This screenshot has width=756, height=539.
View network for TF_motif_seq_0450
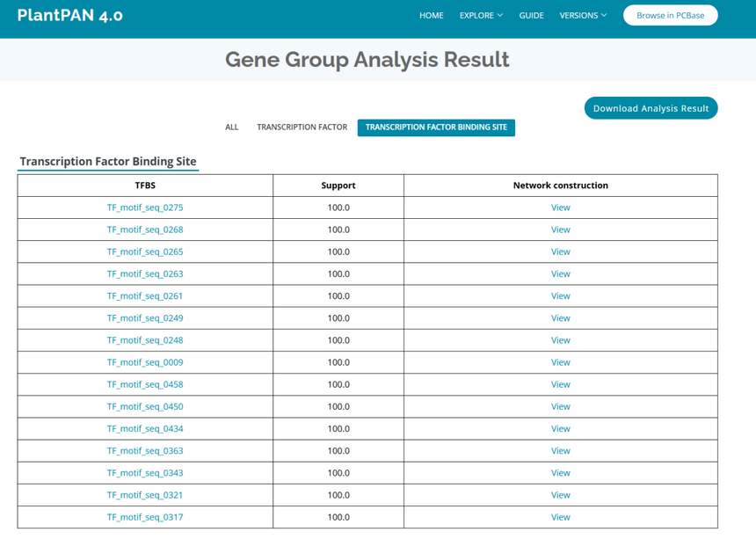point(560,407)
